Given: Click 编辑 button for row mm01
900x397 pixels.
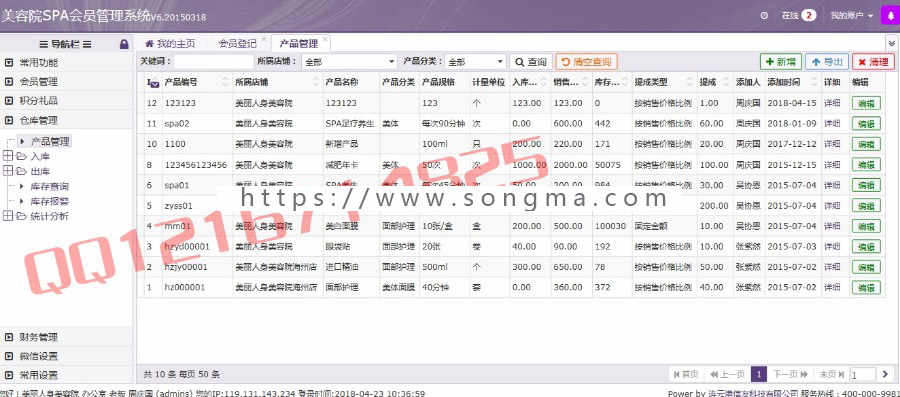Looking at the screenshot, I should click(866, 226).
